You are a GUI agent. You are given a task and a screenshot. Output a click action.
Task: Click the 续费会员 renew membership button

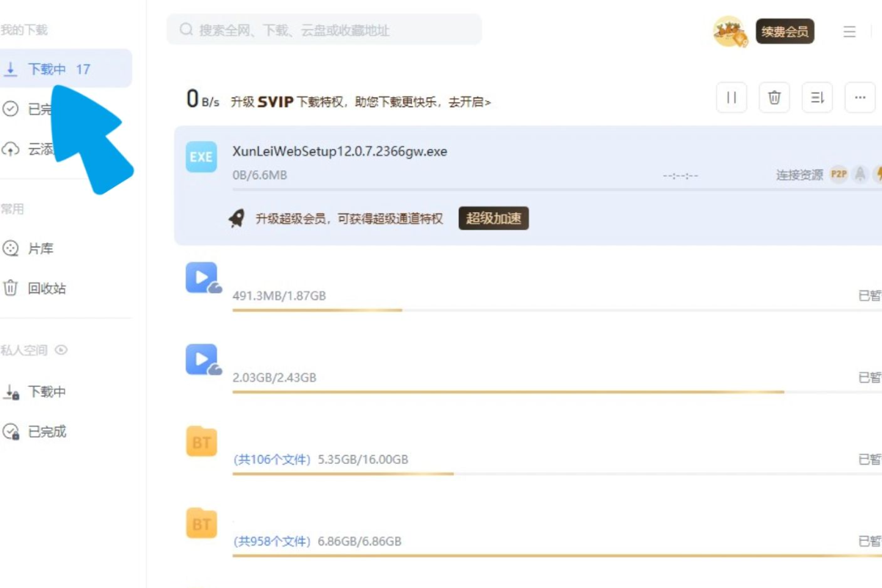coord(785,32)
